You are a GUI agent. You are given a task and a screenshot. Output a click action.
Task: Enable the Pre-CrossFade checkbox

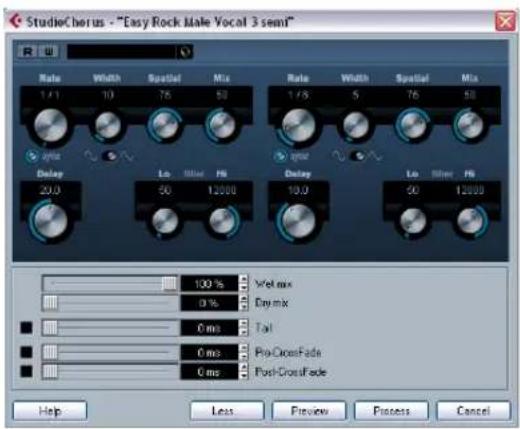(27, 352)
